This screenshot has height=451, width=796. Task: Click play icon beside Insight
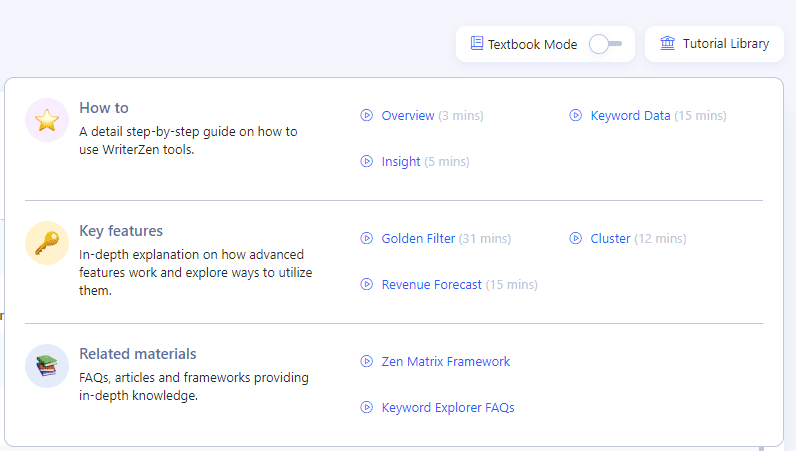pyautogui.click(x=367, y=162)
